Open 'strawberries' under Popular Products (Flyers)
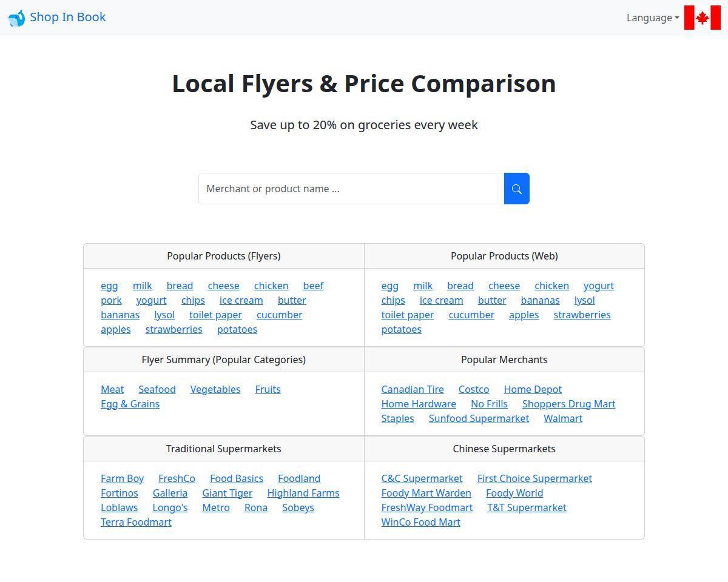Image resolution: width=728 pixels, height=582 pixels. (174, 329)
